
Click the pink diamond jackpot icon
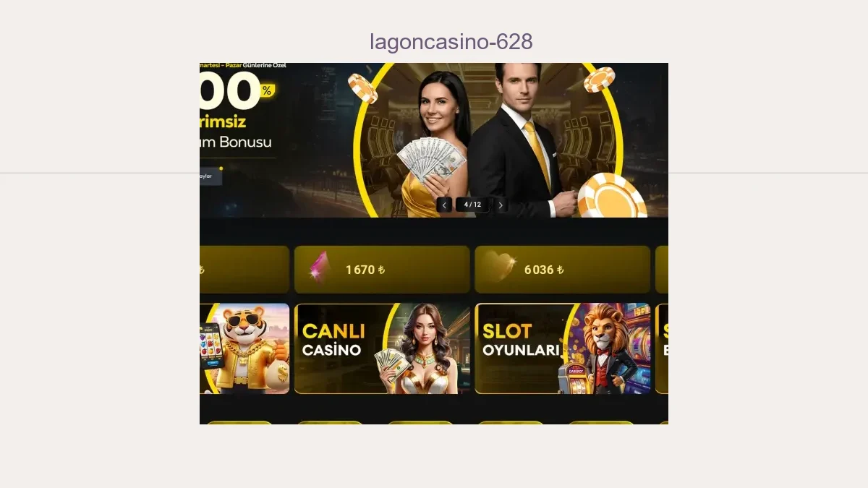(x=317, y=268)
